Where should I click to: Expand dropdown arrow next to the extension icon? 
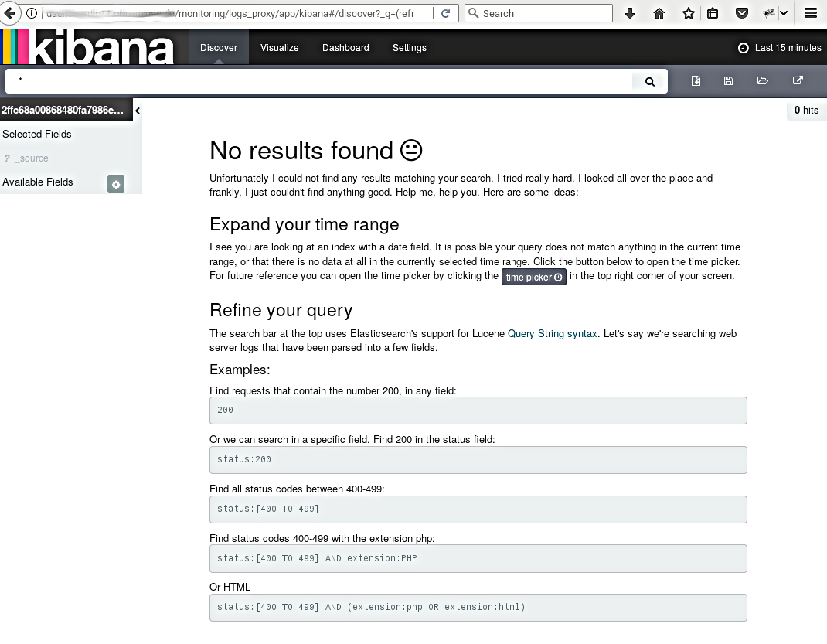point(784,13)
